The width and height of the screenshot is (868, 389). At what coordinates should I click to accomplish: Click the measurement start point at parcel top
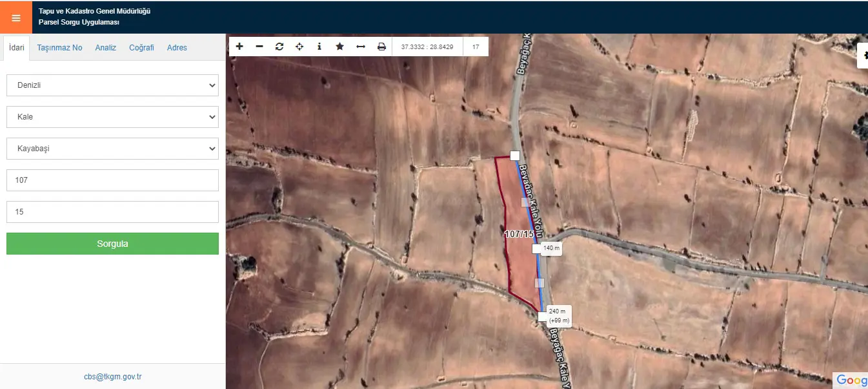(515, 156)
